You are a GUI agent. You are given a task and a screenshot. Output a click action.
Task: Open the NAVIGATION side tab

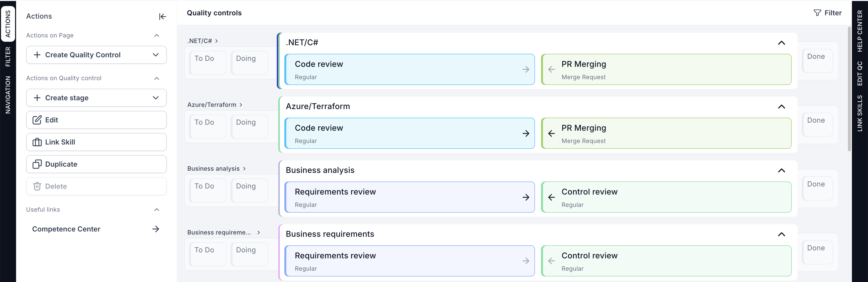pos(8,95)
